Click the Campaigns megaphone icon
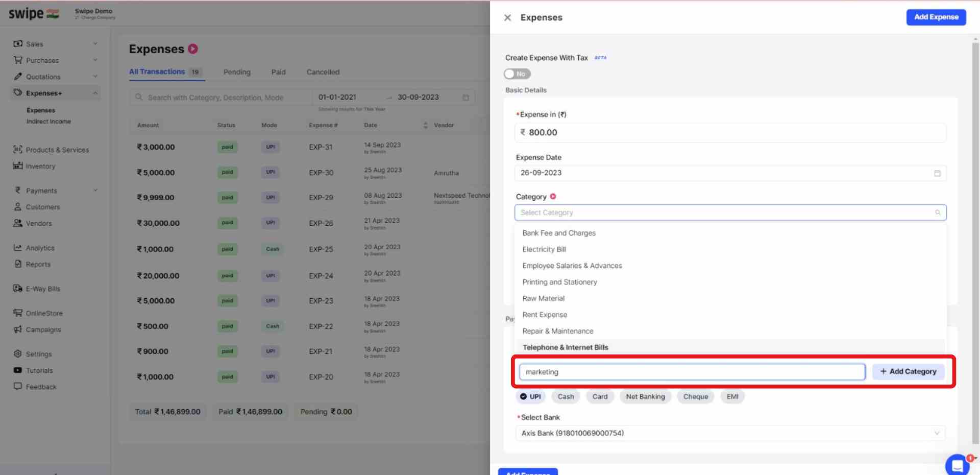The height and width of the screenshot is (475, 980). click(x=18, y=329)
